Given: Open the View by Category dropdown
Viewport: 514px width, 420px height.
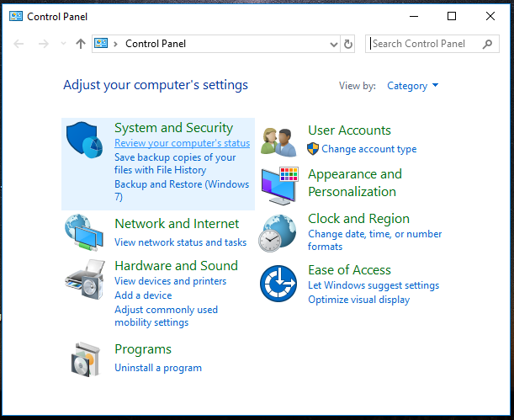Looking at the screenshot, I should click(412, 86).
